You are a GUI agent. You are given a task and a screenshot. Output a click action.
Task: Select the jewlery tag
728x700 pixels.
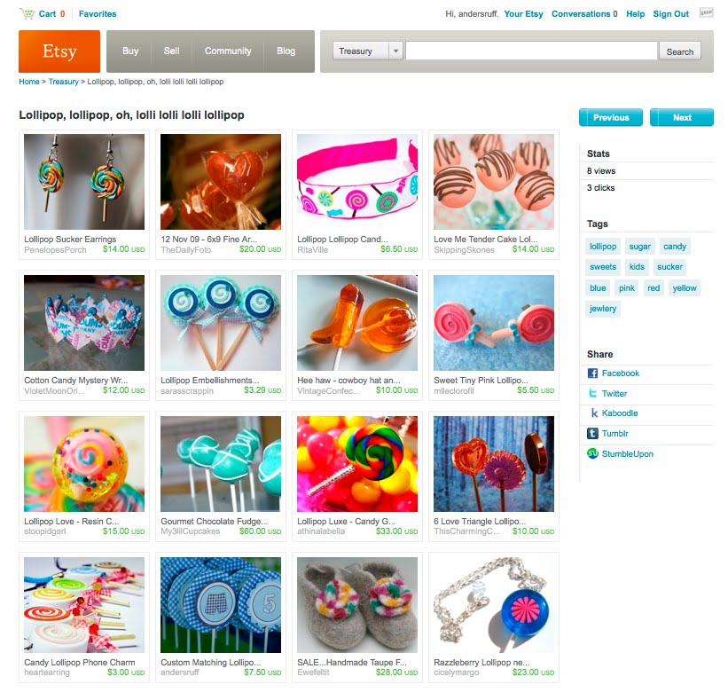[603, 309]
